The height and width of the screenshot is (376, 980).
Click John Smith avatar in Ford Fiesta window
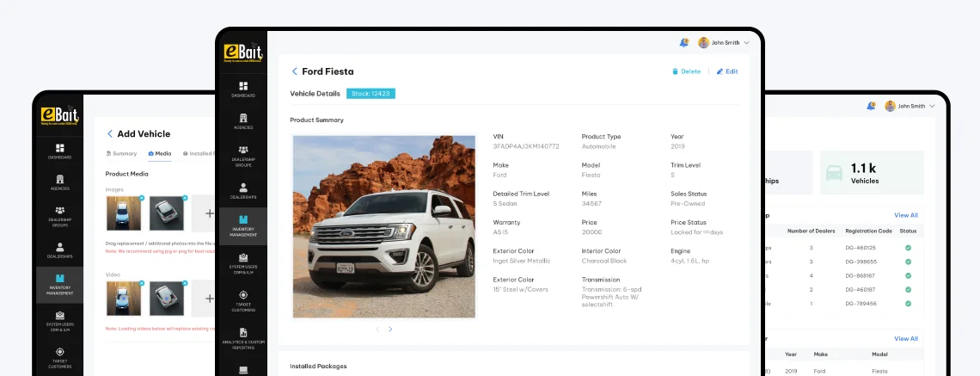coord(703,42)
